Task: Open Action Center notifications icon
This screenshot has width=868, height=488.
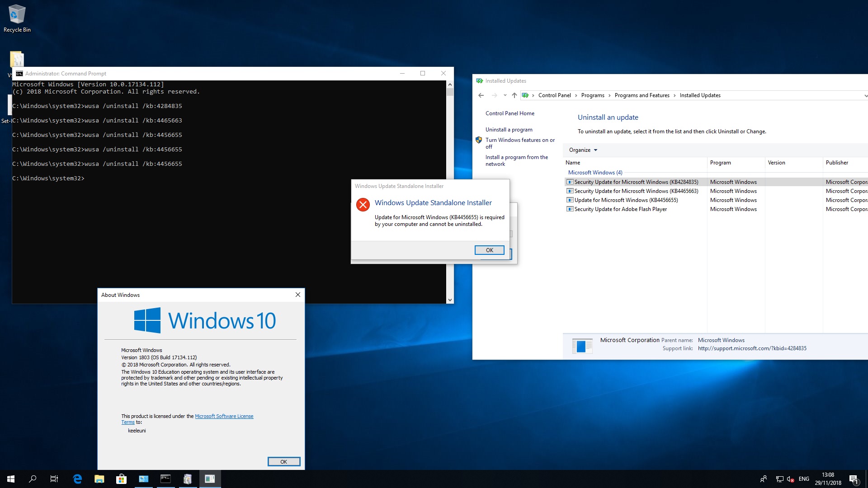Action: tap(854, 479)
